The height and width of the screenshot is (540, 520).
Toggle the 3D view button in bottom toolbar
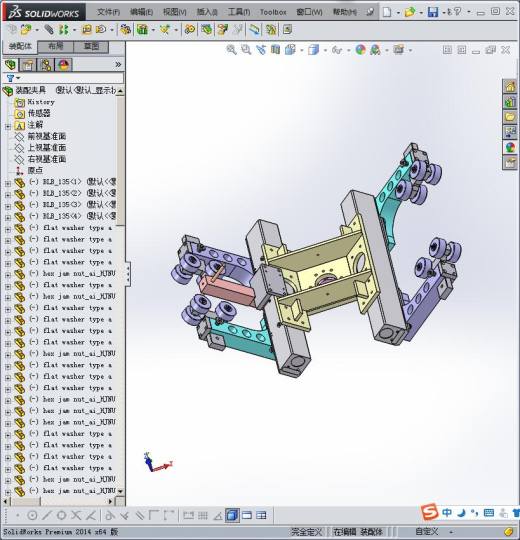point(232,515)
